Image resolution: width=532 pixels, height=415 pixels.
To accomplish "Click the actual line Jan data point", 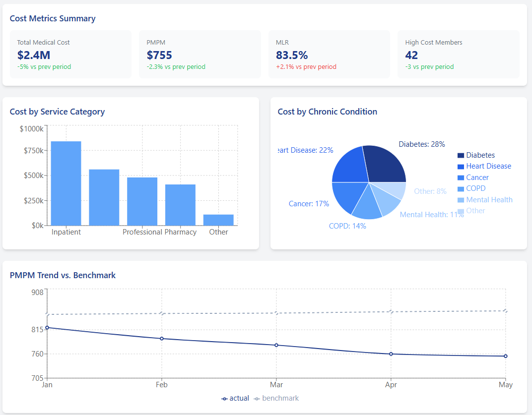I will coord(47,328).
